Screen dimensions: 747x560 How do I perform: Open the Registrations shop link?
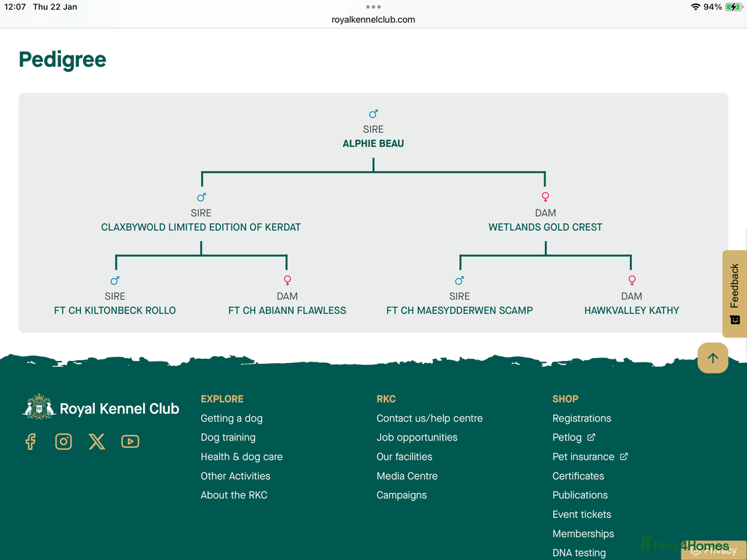582,418
